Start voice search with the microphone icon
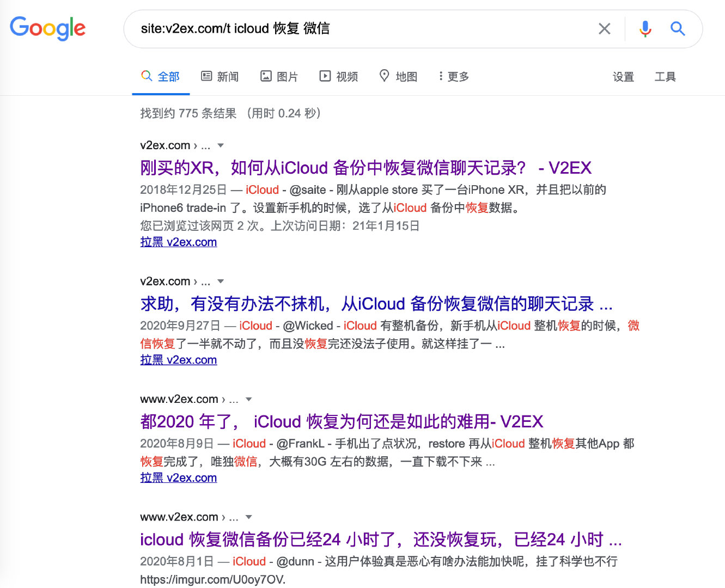 (x=645, y=29)
